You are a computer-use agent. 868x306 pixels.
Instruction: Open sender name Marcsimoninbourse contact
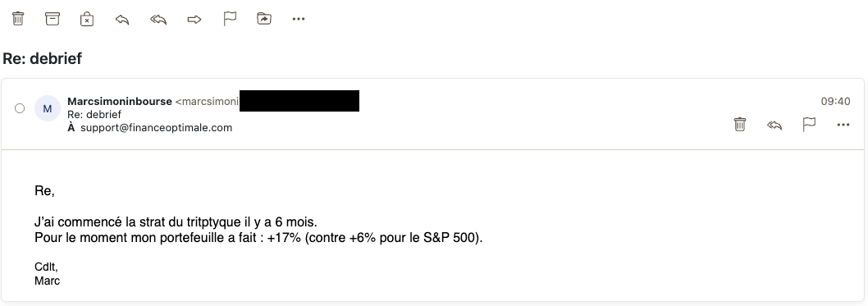[120, 101]
